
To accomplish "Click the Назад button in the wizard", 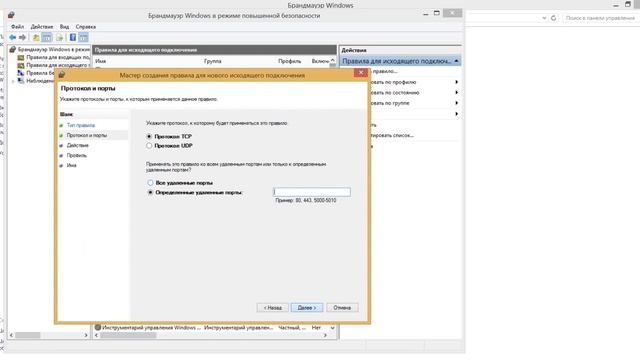I will 273,308.
